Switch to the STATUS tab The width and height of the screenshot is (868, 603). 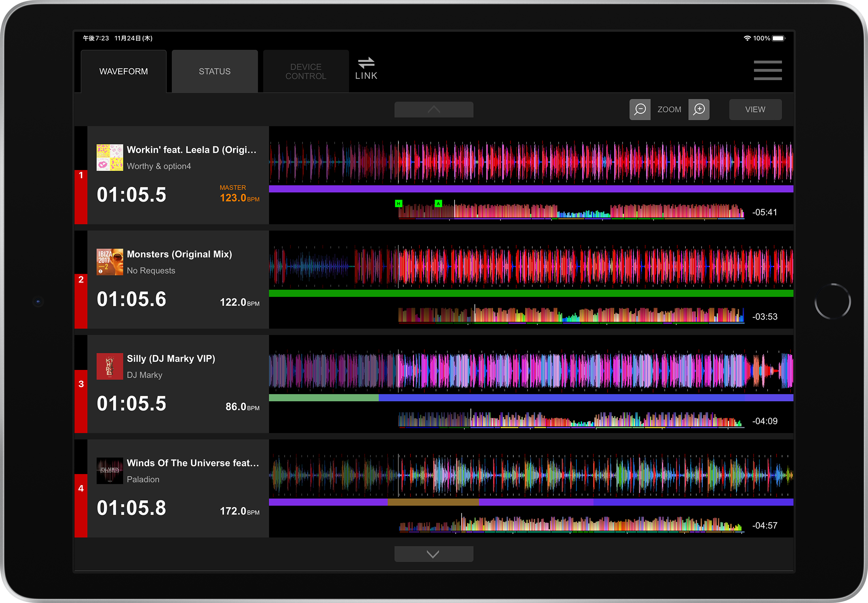point(215,72)
